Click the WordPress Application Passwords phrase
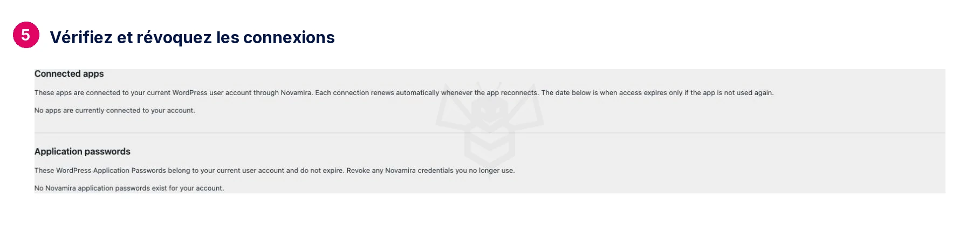 tap(111, 171)
